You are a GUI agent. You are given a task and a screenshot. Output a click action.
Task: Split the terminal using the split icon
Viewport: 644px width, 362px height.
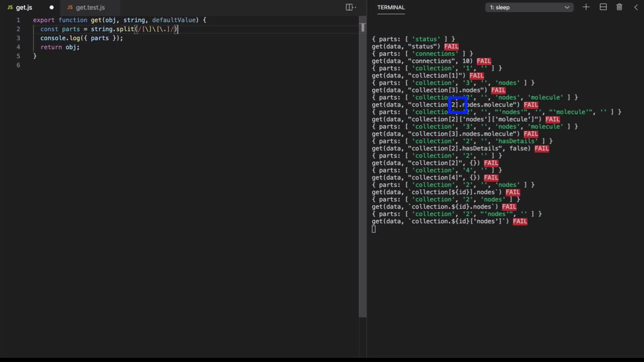pos(603,7)
